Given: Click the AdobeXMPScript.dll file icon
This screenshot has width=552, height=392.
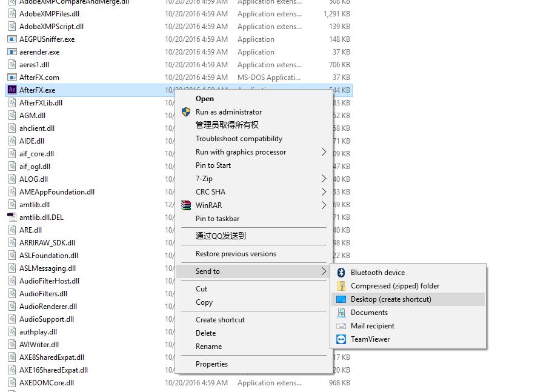Looking at the screenshot, I should click(x=12, y=27).
